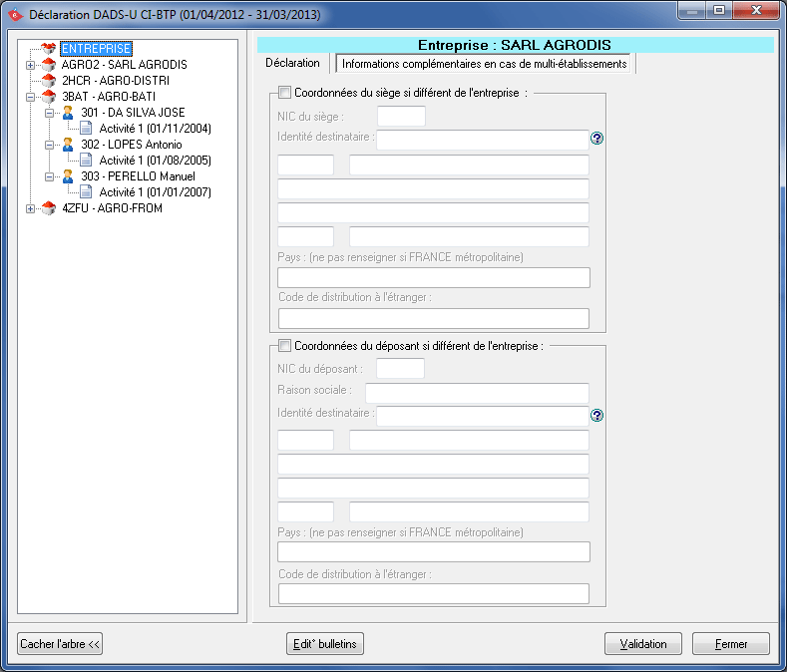Click the employee icon for 301 - DA SILVA JOSE
The image size is (787, 672).
click(x=68, y=113)
